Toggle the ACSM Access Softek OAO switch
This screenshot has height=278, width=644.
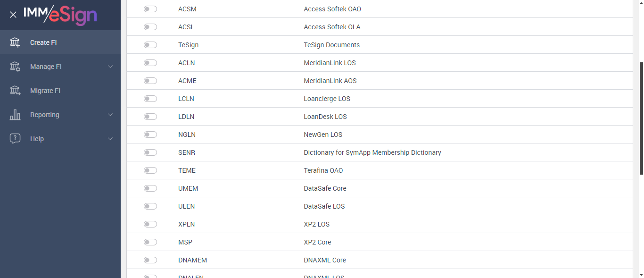[x=150, y=9]
